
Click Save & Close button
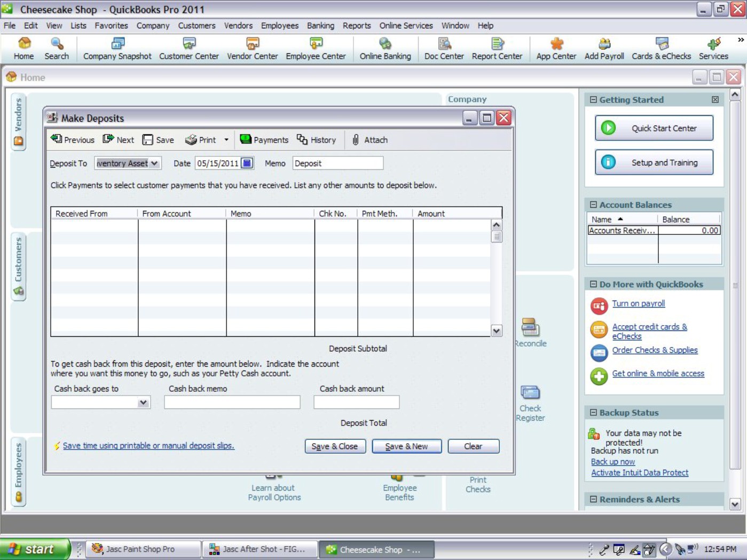click(335, 446)
